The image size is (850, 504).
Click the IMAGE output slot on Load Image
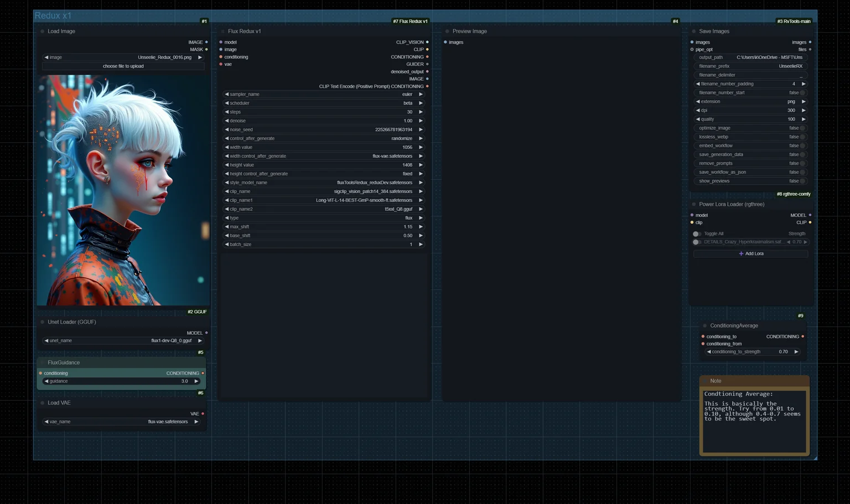coord(206,42)
